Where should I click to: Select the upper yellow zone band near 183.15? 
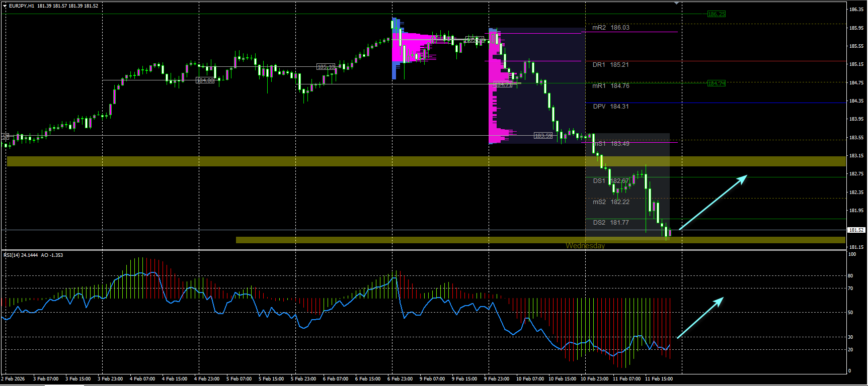(x=426, y=161)
